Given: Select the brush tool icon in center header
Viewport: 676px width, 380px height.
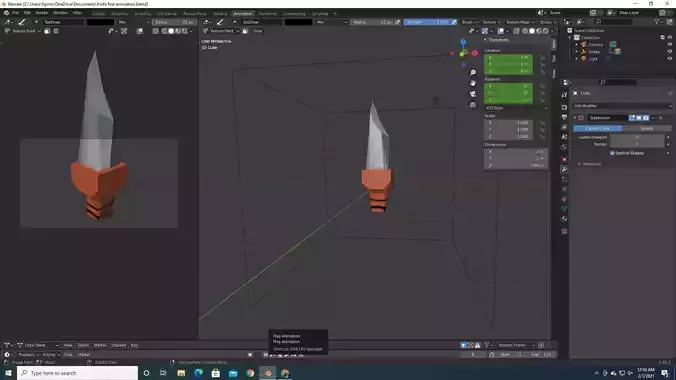Looking at the screenshot, I should click(x=220, y=22).
